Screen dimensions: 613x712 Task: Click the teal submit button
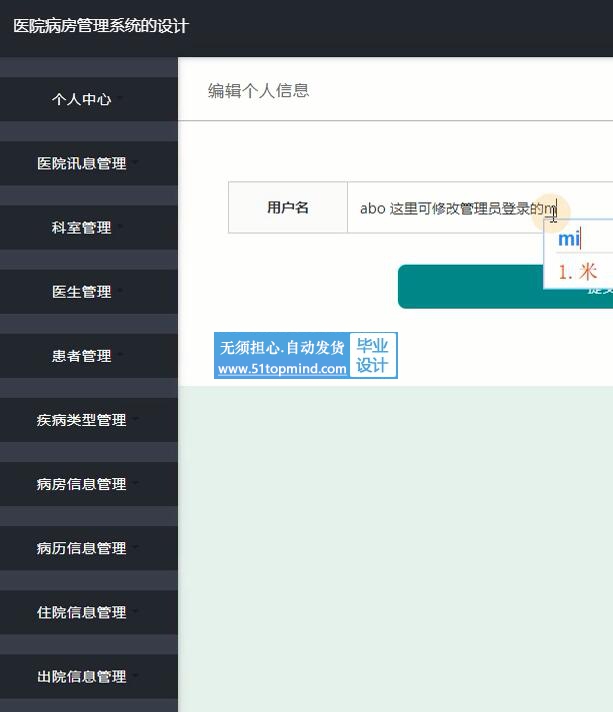pos(470,287)
